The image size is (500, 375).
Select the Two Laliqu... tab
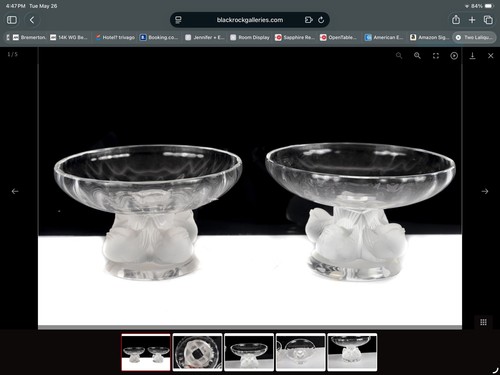click(474, 37)
